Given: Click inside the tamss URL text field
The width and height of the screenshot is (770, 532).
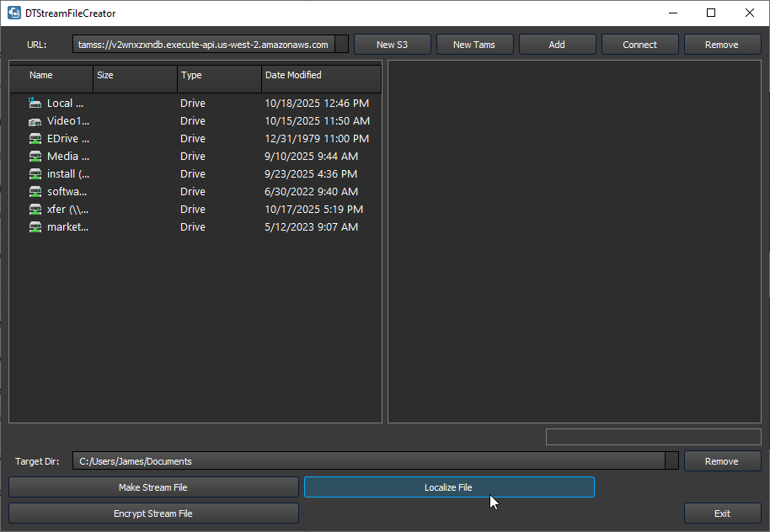Looking at the screenshot, I should click(203, 45).
